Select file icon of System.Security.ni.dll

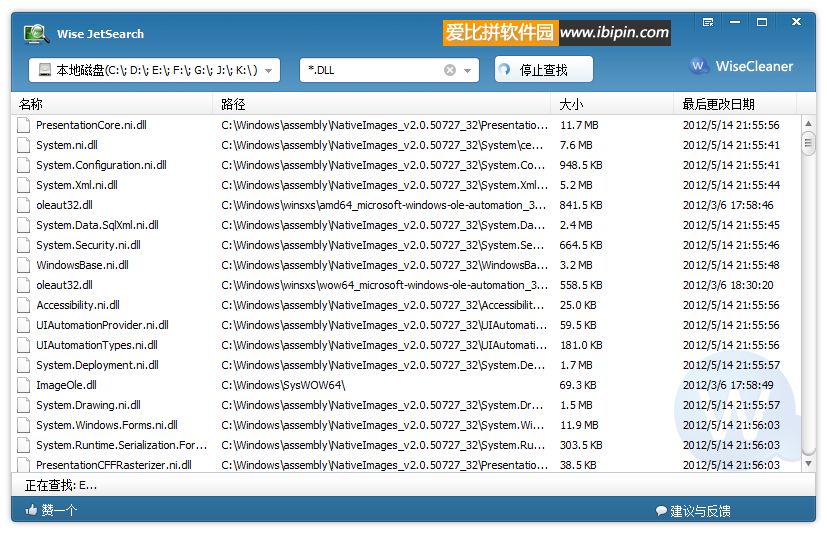tap(23, 245)
